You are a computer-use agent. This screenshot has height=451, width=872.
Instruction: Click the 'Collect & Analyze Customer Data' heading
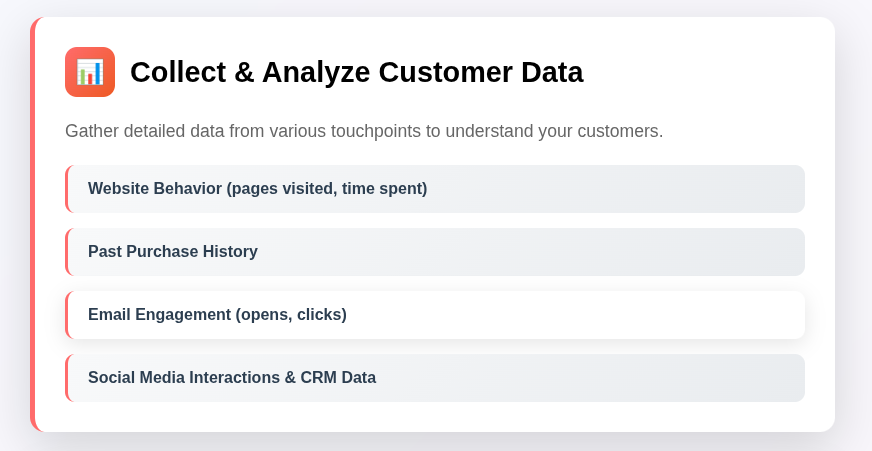(356, 72)
